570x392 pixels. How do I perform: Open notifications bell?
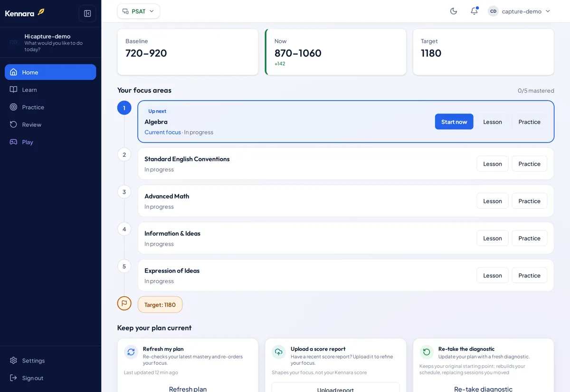click(474, 11)
